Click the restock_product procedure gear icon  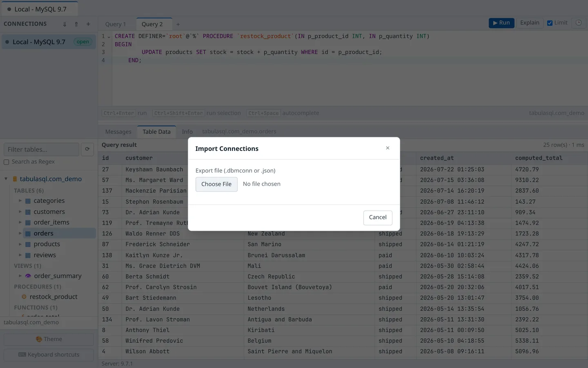coord(24,297)
